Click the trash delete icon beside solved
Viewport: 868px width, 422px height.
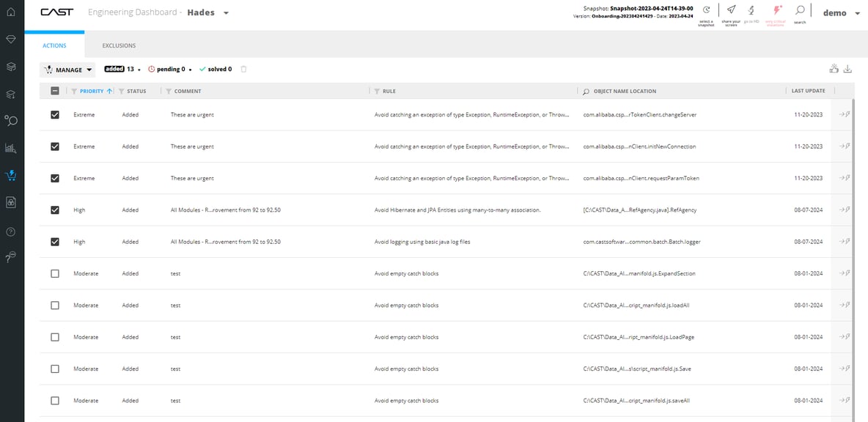pyautogui.click(x=244, y=70)
